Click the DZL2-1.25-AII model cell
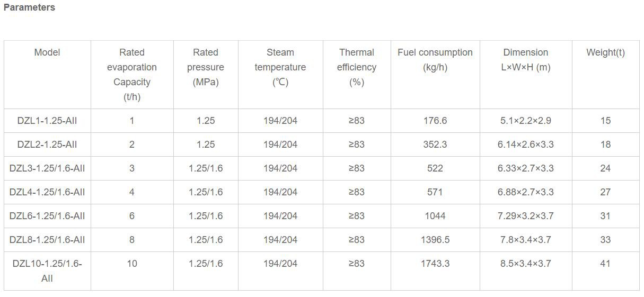 coord(47,145)
